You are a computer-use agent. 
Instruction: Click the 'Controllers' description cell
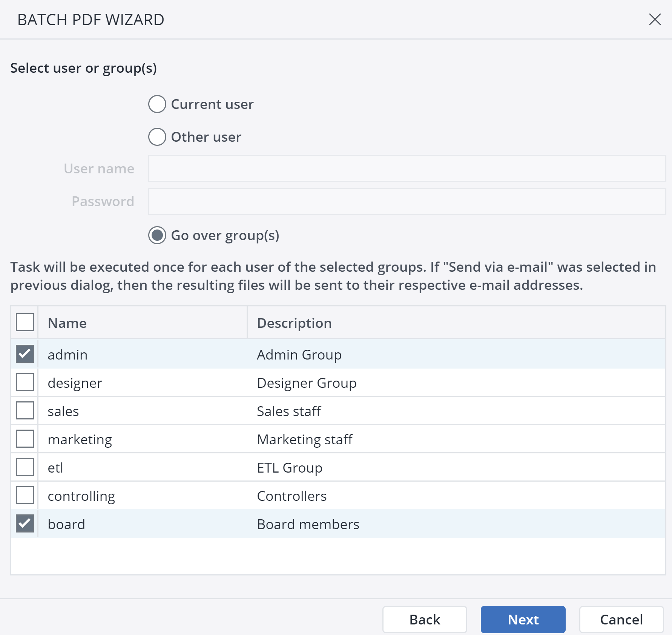456,496
